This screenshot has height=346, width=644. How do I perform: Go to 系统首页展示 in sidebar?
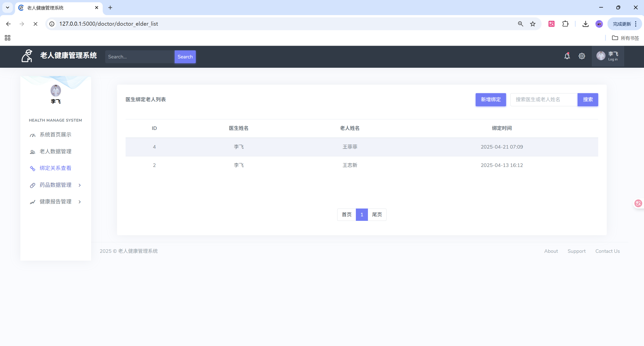55,134
